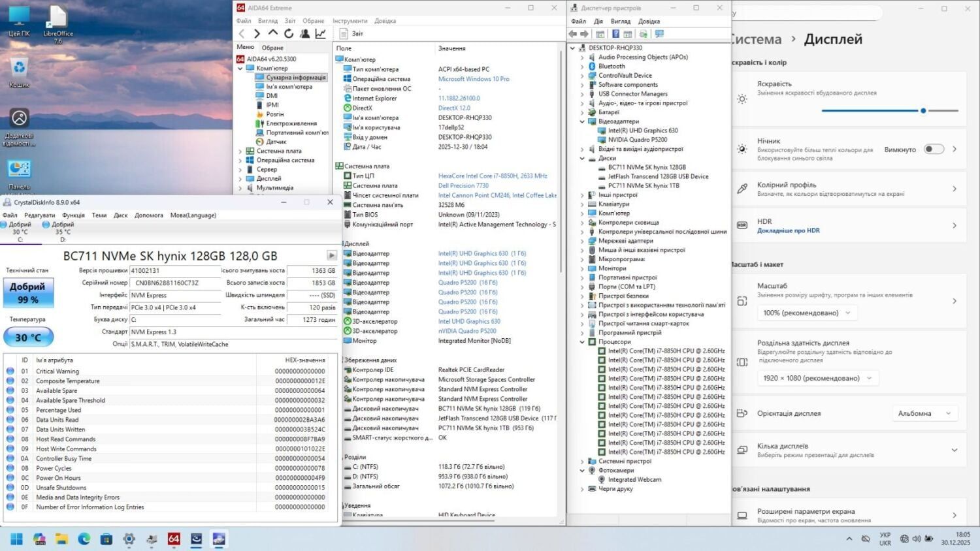Click the Добрий 99 % health status button
The height and width of the screenshot is (551, 980).
28,293
